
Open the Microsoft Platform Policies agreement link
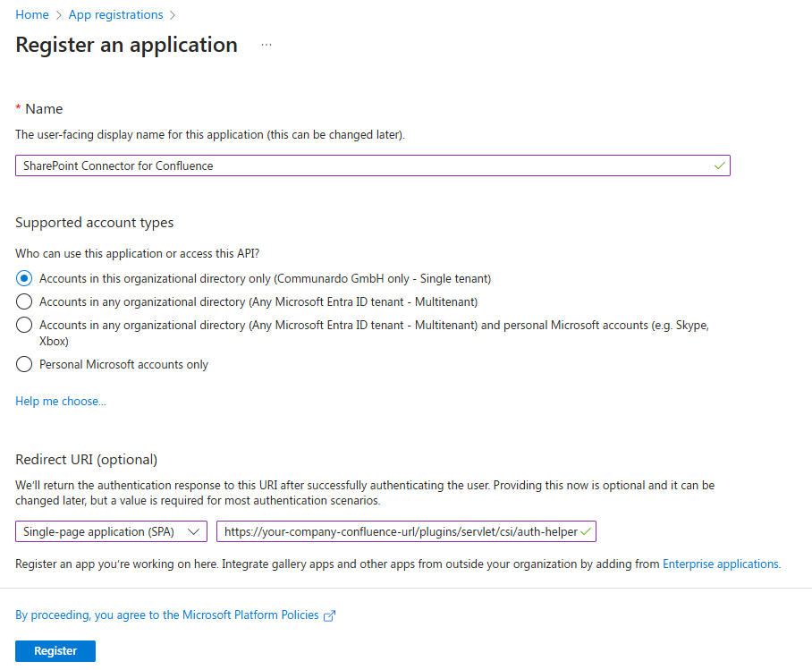167,615
